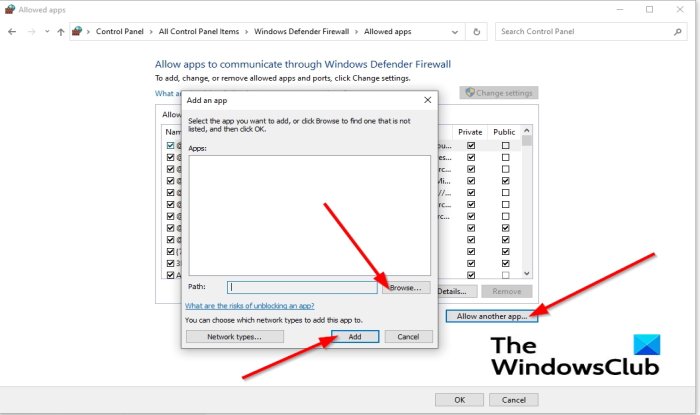Click Cancel in the Allowed apps window

click(x=513, y=400)
